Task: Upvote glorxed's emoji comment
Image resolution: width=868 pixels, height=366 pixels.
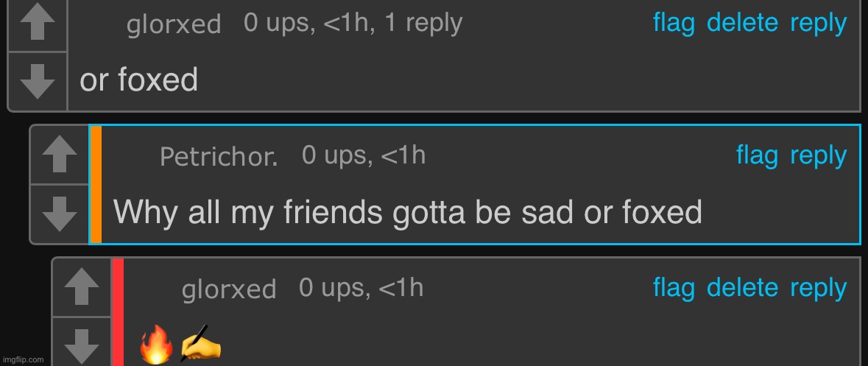Action: pos(82,287)
